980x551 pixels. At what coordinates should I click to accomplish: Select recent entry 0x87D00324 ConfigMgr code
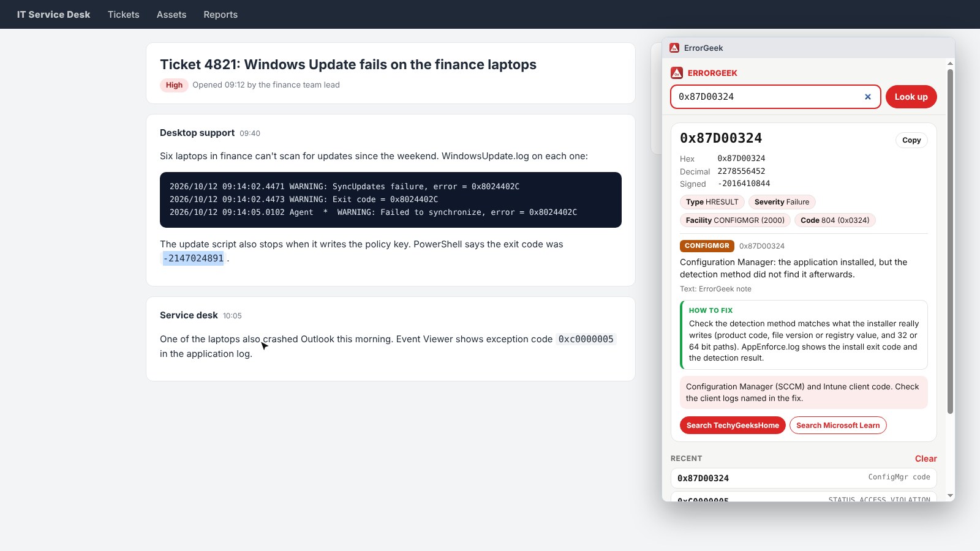tap(804, 478)
